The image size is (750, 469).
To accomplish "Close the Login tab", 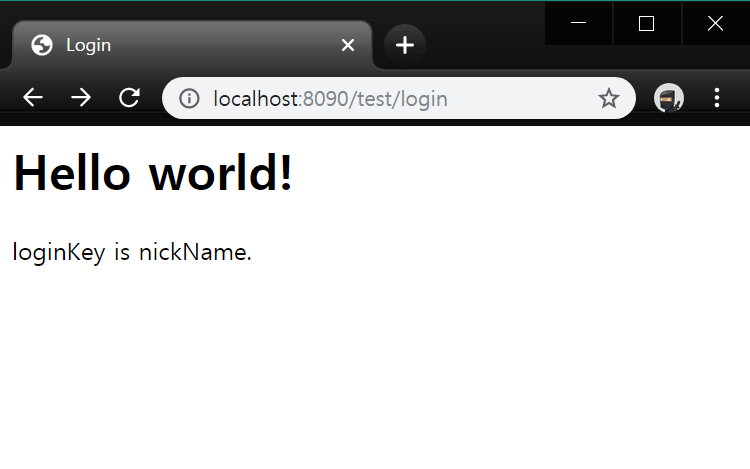I will [x=348, y=45].
